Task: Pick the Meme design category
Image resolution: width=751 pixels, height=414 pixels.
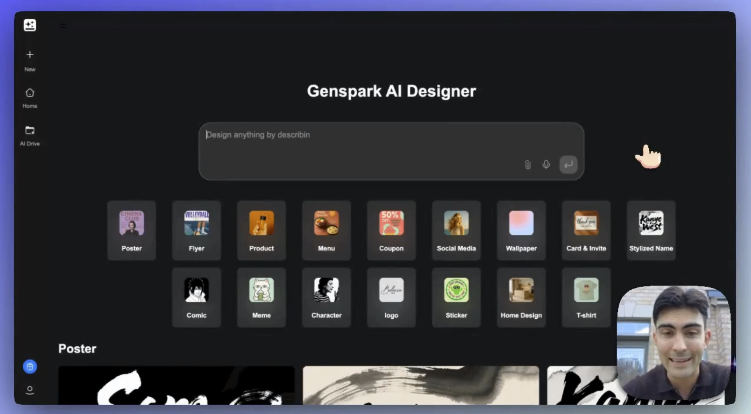Action: 262,298
